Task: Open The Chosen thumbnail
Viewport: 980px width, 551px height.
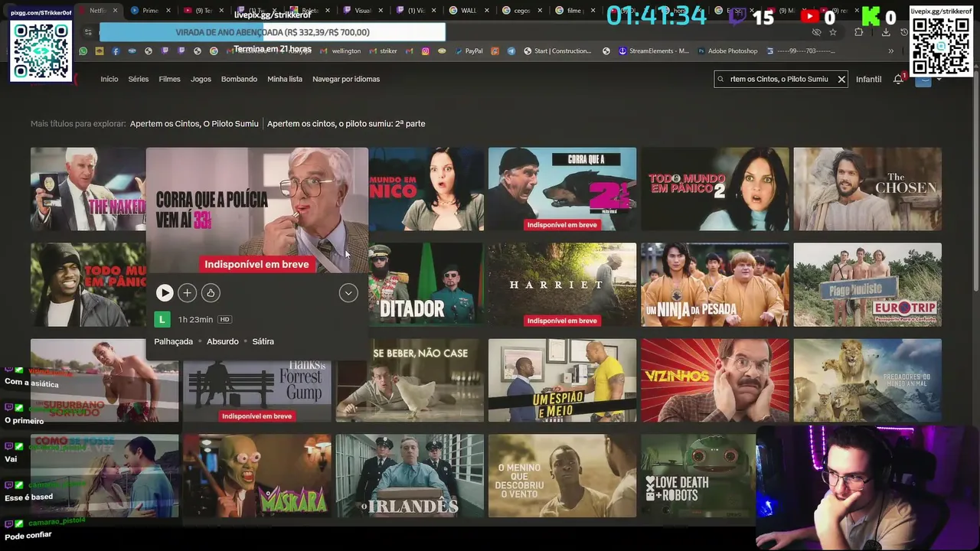Action: click(x=867, y=189)
